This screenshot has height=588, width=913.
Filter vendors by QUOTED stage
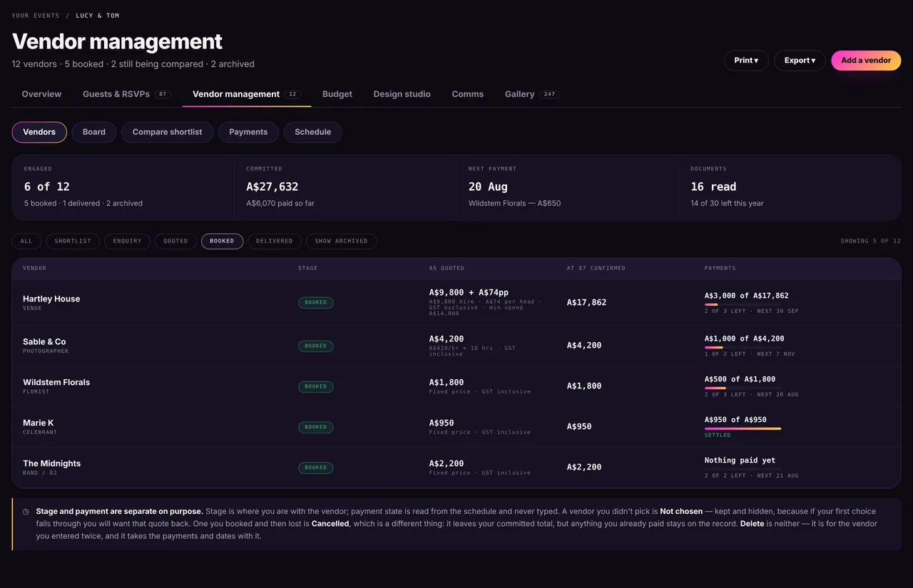tap(175, 241)
